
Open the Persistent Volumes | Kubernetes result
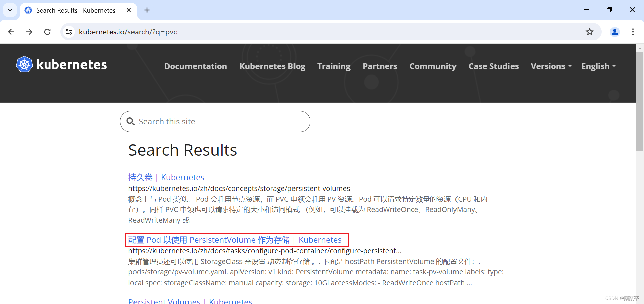[190, 301]
